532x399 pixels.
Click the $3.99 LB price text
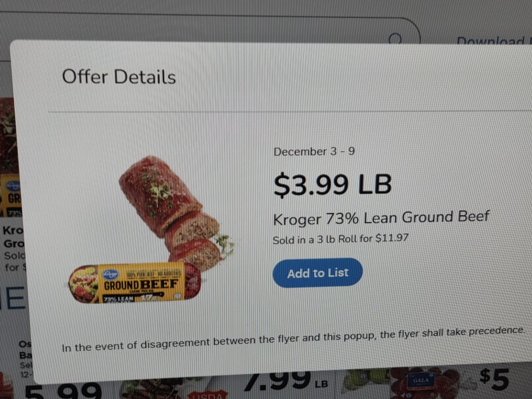click(x=332, y=184)
